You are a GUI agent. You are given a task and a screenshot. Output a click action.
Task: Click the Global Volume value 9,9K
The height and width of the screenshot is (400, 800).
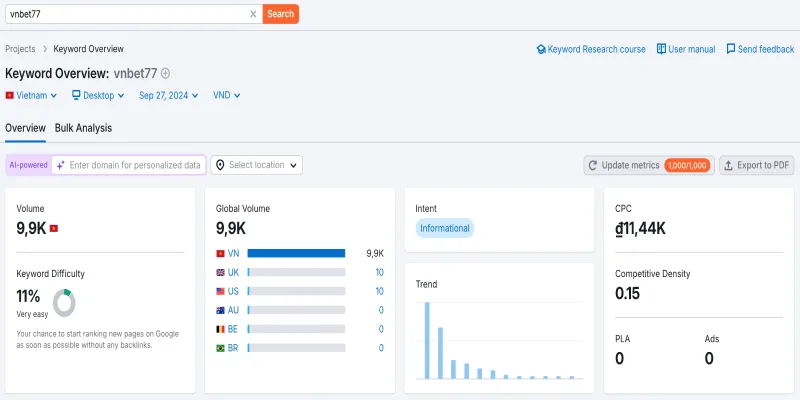(x=231, y=229)
